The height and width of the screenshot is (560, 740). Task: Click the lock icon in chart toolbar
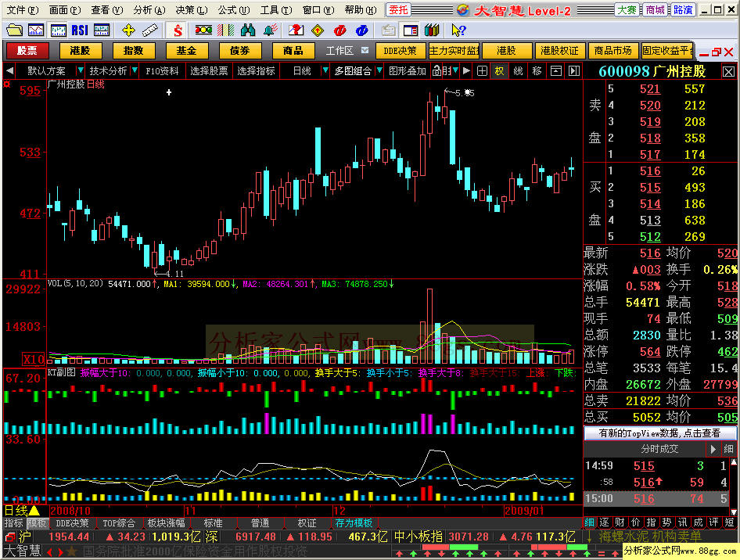[x=436, y=71]
